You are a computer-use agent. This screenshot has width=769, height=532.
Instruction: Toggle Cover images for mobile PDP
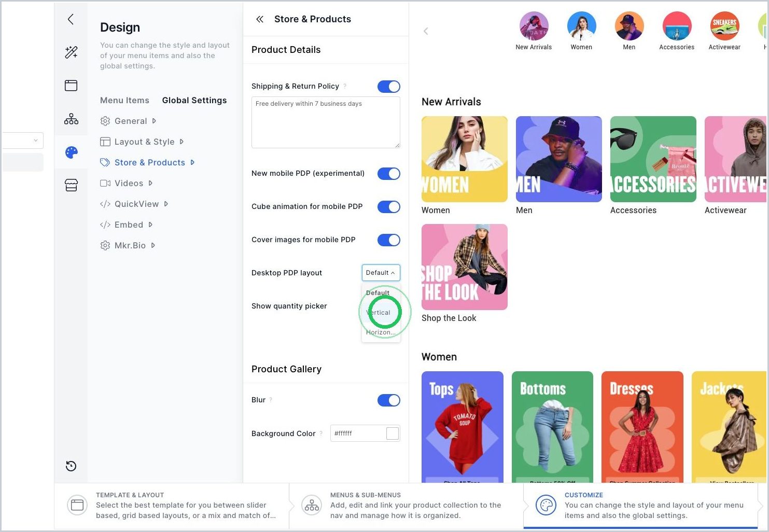(x=388, y=240)
